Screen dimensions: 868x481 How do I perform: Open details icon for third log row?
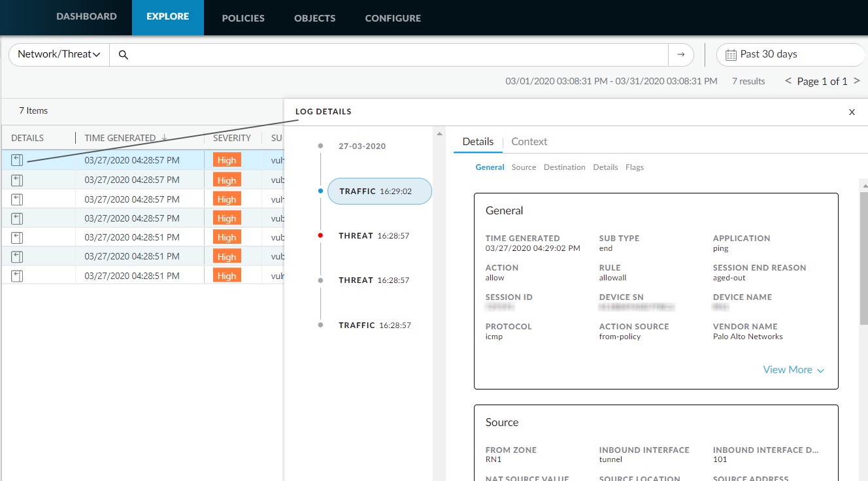click(17, 199)
